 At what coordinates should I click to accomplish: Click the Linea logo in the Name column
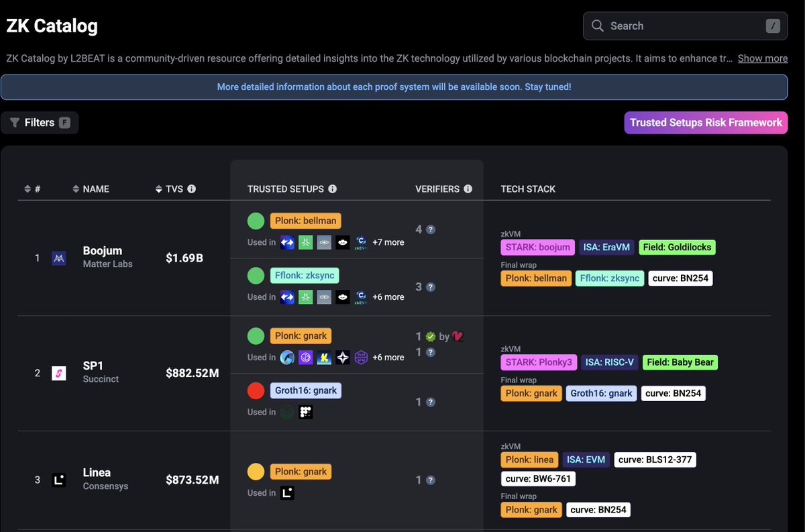pyautogui.click(x=59, y=480)
